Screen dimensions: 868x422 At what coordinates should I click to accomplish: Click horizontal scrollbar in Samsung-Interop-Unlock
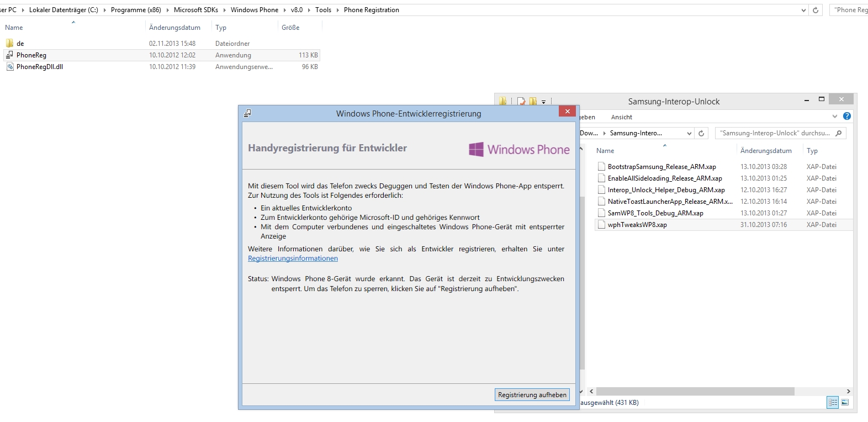pyautogui.click(x=695, y=391)
